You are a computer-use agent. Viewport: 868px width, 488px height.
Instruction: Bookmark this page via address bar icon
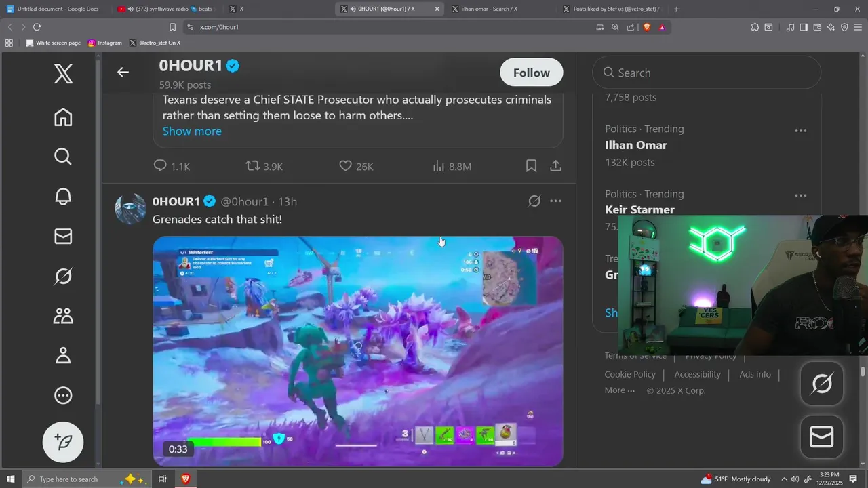[172, 27]
